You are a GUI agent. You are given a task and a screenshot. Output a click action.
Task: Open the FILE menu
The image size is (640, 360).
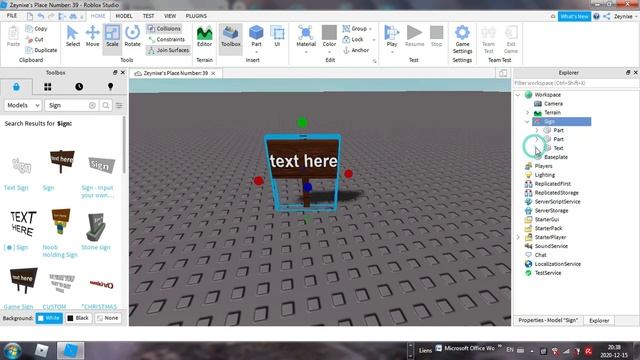pos(12,16)
